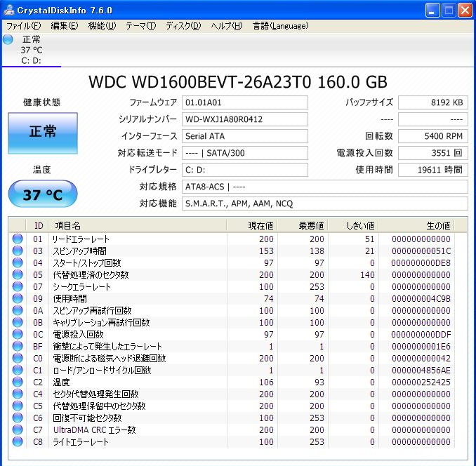Click status orb for C0 row
Screen dimensions: 476x466
(18, 359)
